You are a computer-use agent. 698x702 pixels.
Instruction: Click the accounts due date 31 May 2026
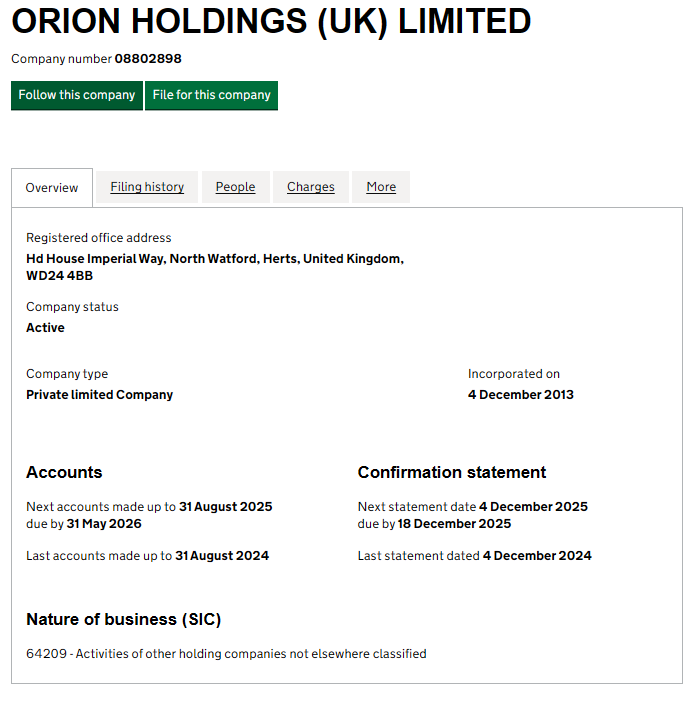[104, 524]
